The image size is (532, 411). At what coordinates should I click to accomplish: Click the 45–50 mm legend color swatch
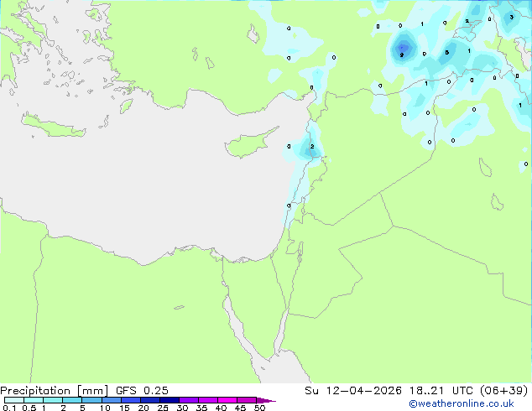click(247, 400)
